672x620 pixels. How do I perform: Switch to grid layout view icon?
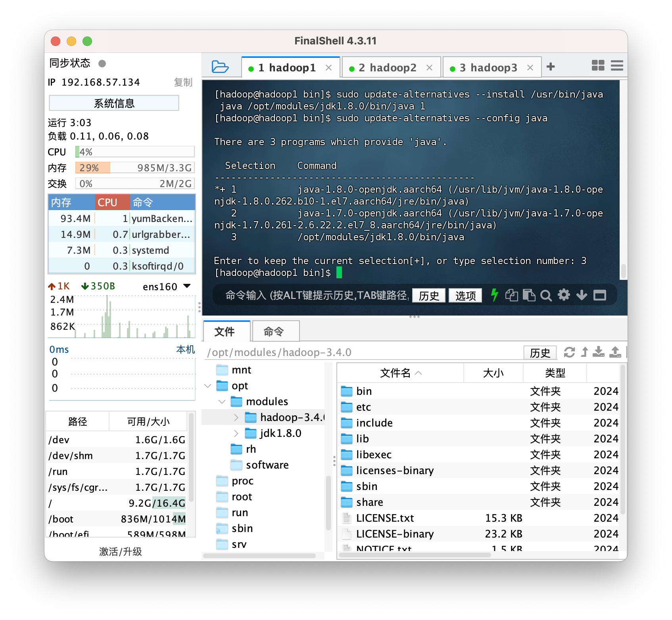pyautogui.click(x=598, y=65)
